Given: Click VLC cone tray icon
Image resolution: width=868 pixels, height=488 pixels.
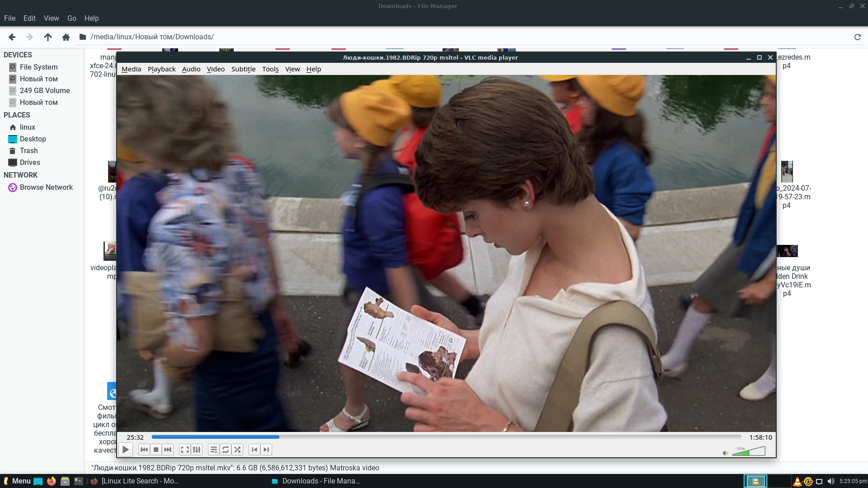Looking at the screenshot, I should (797, 482).
